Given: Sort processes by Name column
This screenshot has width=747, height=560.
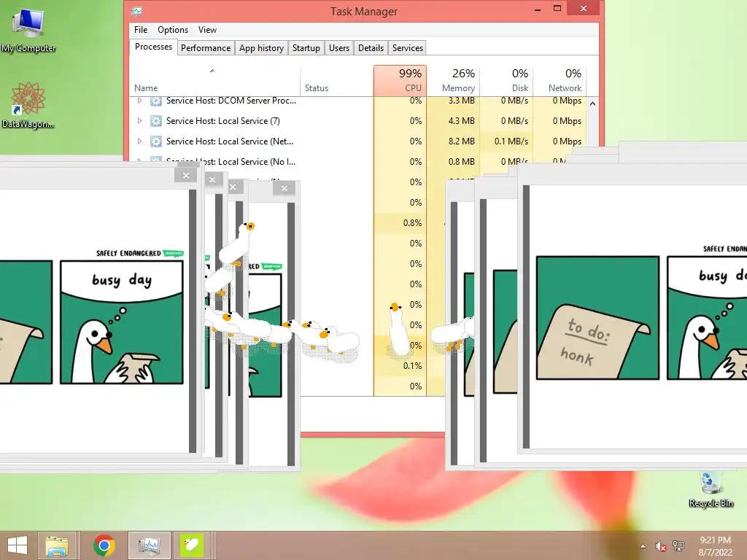Looking at the screenshot, I should [x=215, y=82].
